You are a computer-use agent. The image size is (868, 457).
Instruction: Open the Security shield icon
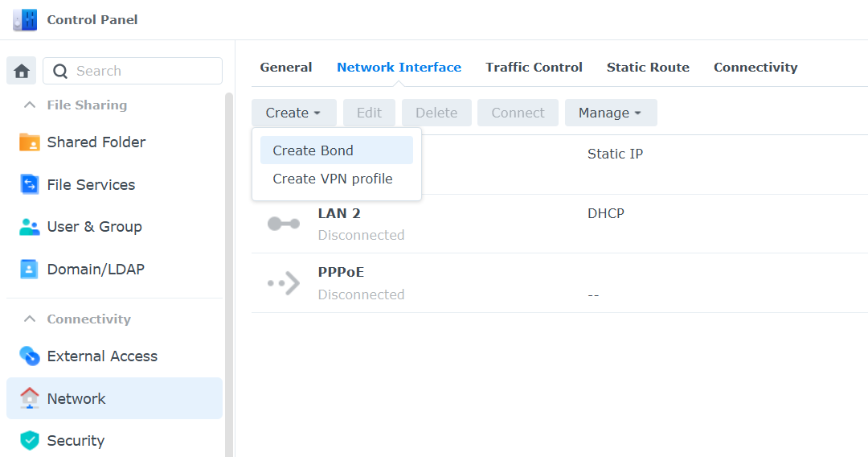click(30, 440)
